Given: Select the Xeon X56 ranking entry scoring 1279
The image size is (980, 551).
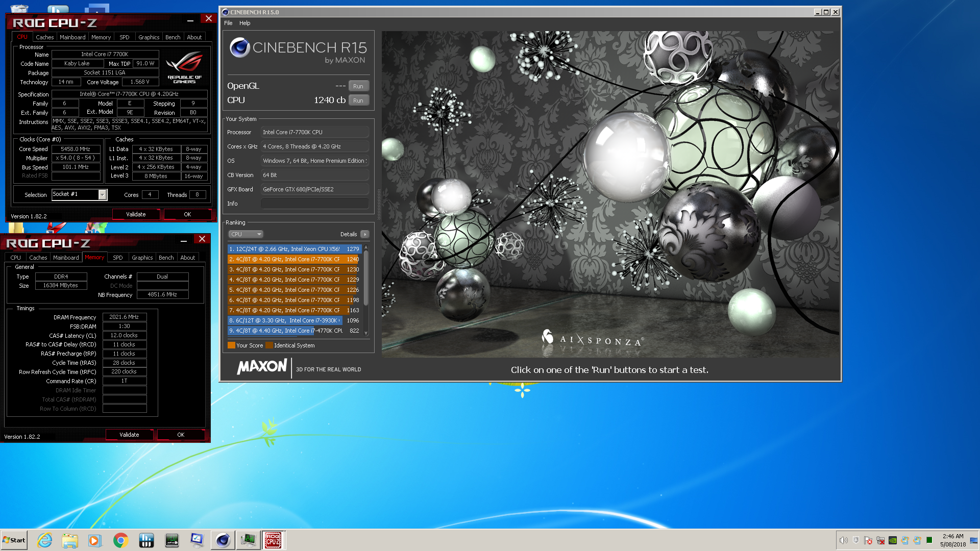Looking at the screenshot, I should point(294,249).
